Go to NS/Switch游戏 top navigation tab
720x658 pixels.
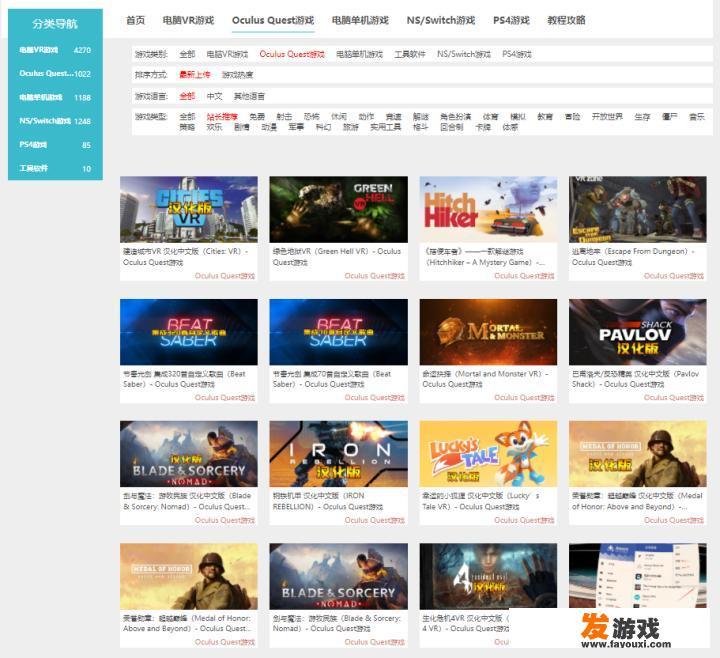pos(441,20)
